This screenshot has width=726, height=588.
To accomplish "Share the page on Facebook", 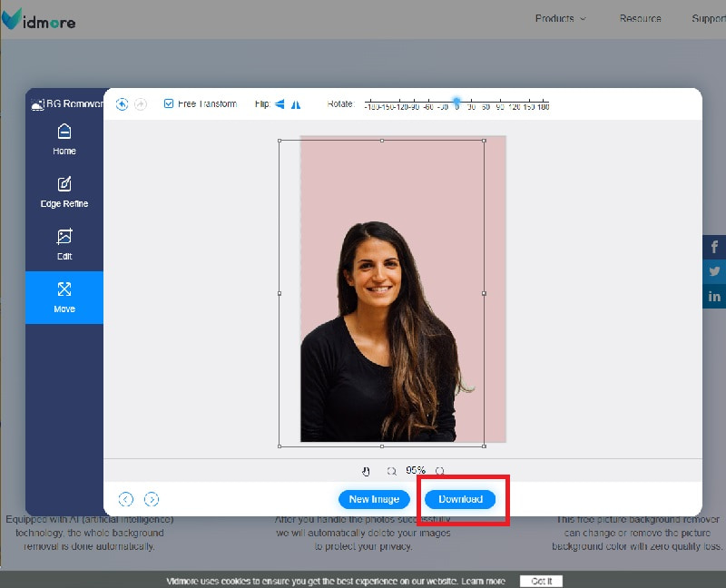I will (x=714, y=246).
